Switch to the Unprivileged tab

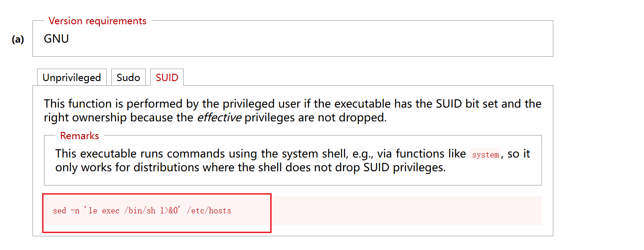coord(71,77)
